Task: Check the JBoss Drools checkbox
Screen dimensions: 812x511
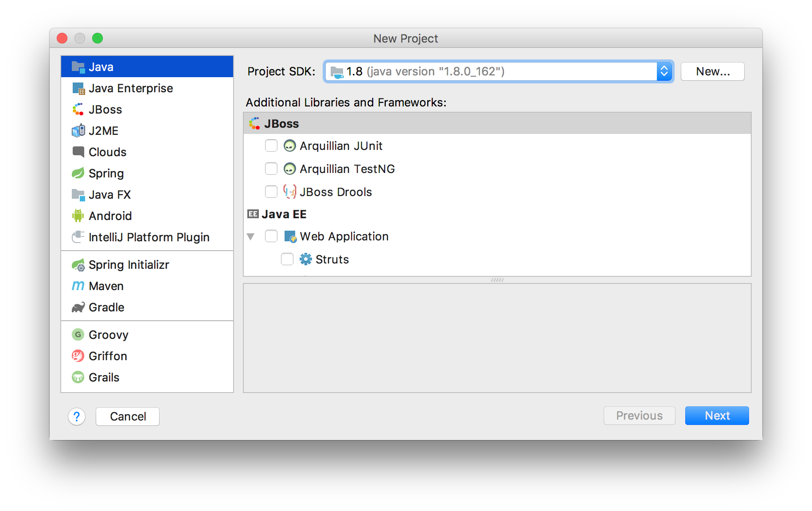Action: coord(271,192)
